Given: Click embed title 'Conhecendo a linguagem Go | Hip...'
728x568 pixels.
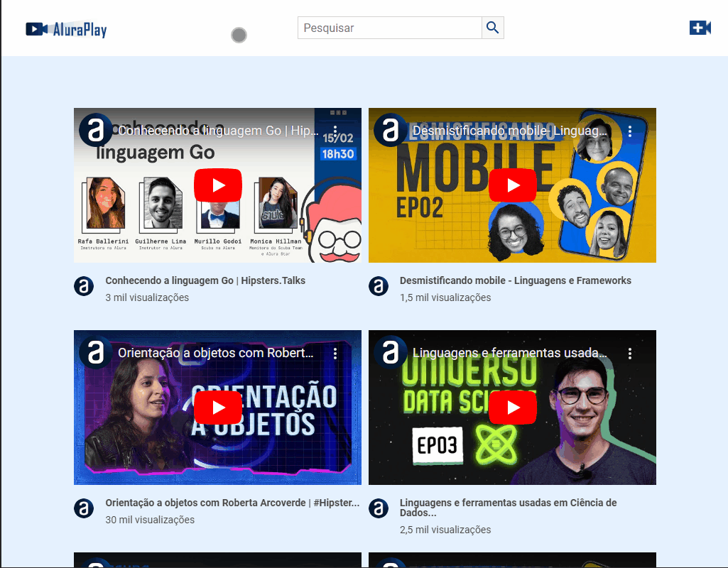Looking at the screenshot, I should (x=218, y=131).
